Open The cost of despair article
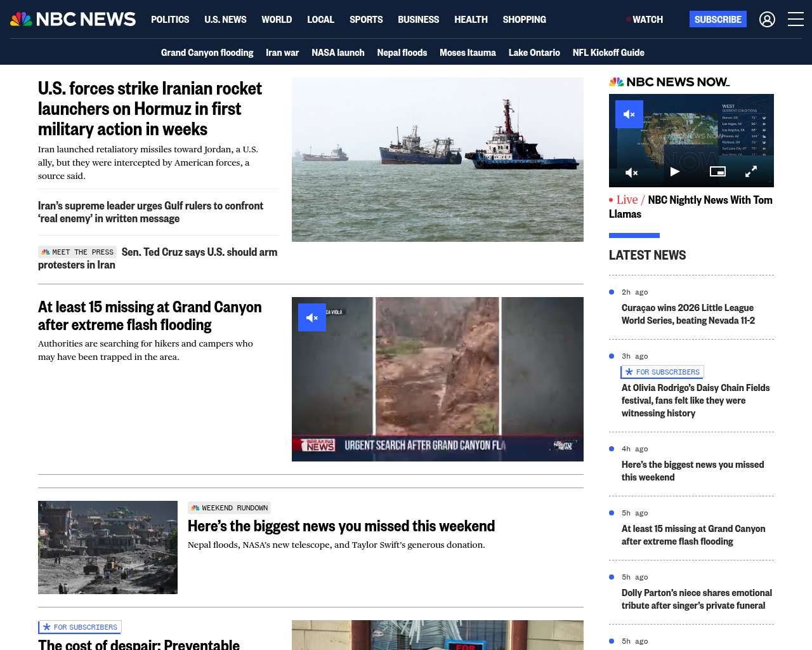 tap(139, 644)
